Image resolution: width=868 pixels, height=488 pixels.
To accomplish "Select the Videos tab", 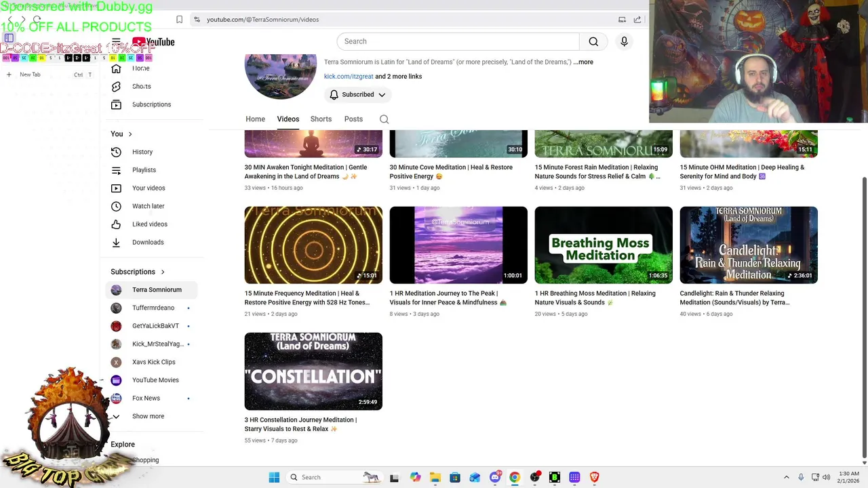I will click(288, 119).
